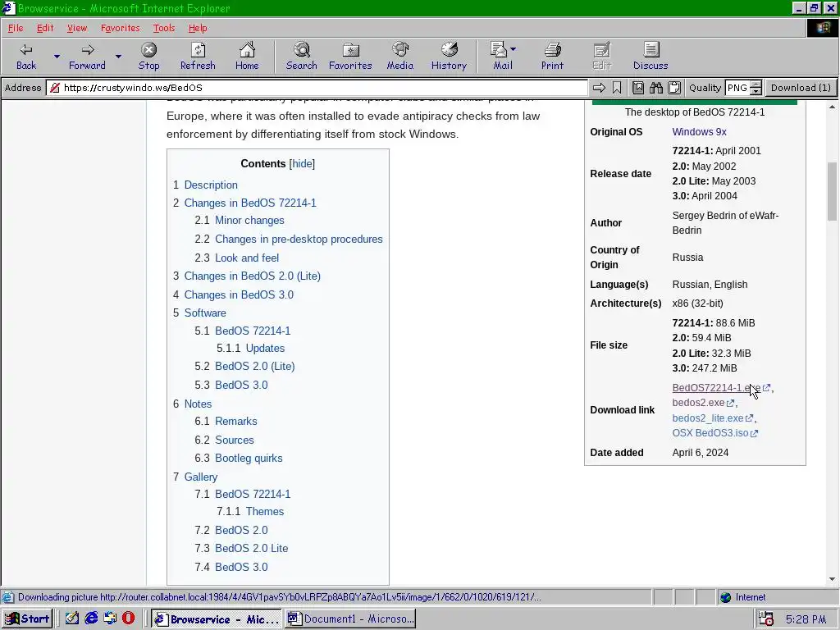The height and width of the screenshot is (630, 840).
Task: Open the Search pane
Action: (302, 57)
